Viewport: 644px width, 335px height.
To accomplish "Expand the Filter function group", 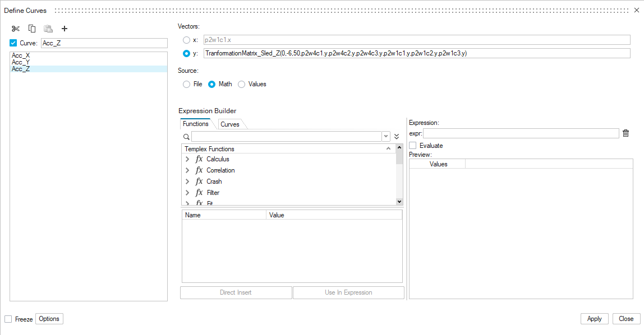I will tap(187, 192).
